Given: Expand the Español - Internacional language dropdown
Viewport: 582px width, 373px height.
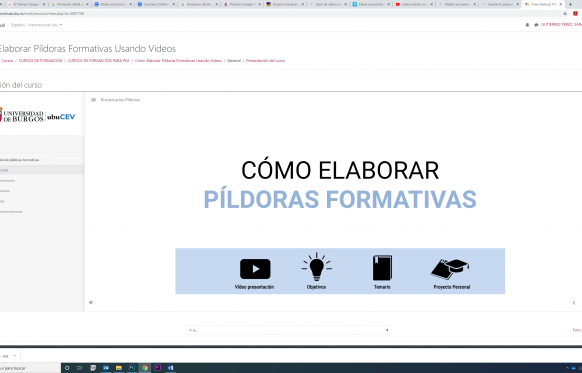Looking at the screenshot, I should click(x=36, y=25).
